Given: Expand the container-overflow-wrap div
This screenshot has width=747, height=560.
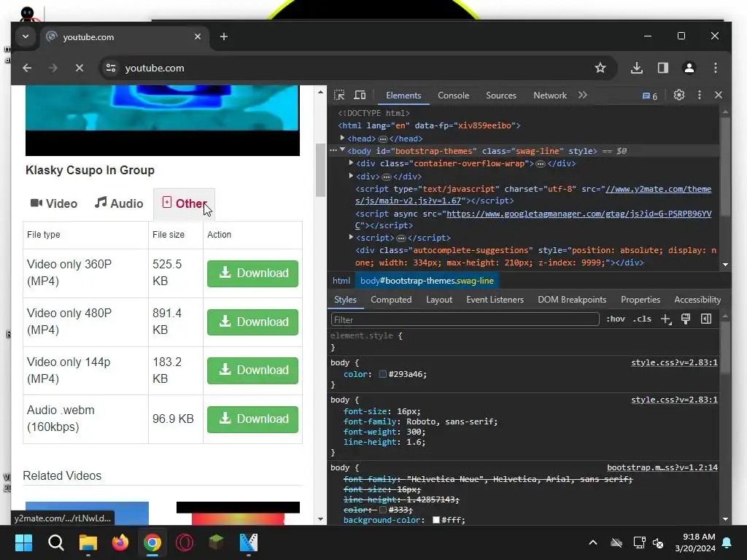Looking at the screenshot, I should coord(351,163).
